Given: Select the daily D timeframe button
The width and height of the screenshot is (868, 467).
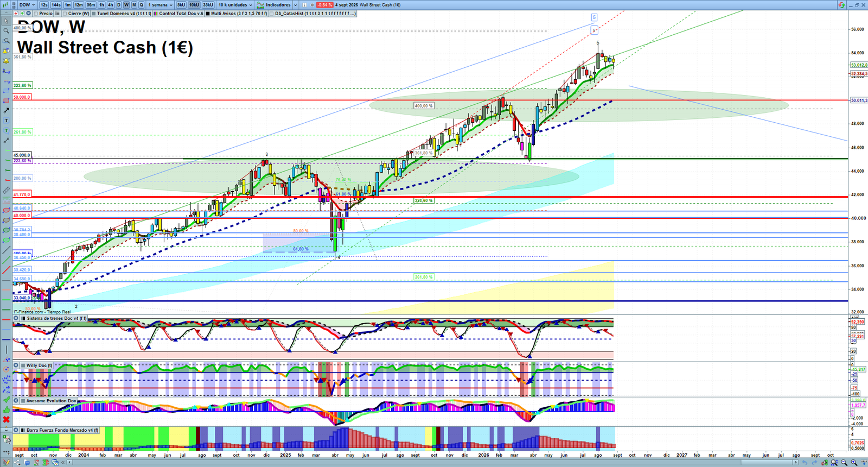Looking at the screenshot, I should (x=119, y=5).
